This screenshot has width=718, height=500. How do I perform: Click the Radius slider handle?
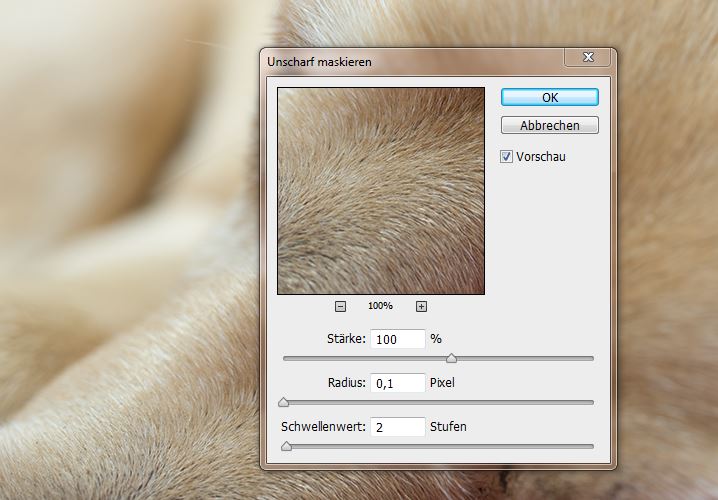283,402
